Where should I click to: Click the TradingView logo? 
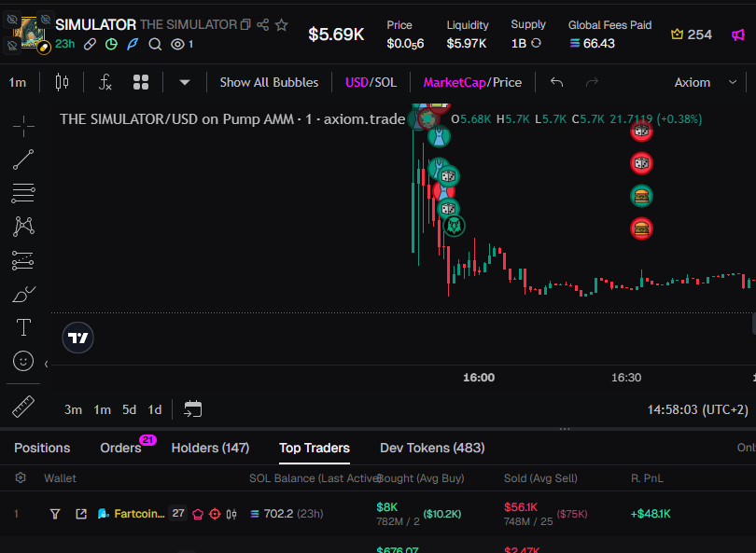[77, 338]
